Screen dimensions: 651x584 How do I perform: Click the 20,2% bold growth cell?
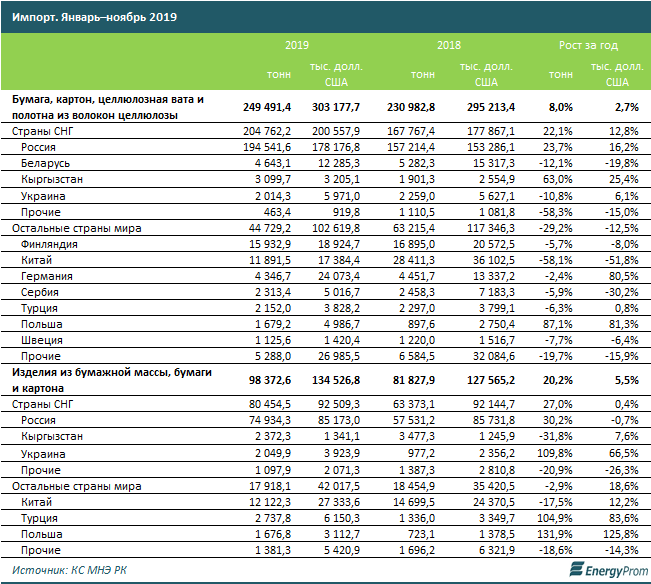(x=556, y=381)
